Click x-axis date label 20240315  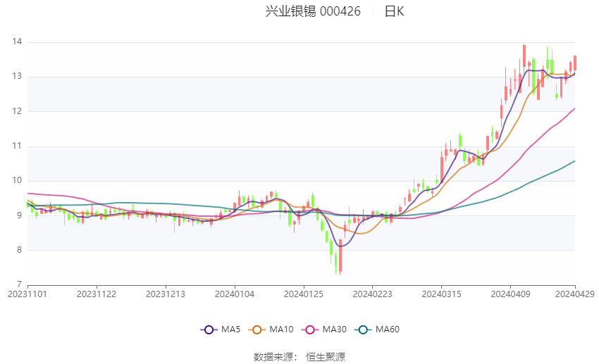[x=442, y=294]
